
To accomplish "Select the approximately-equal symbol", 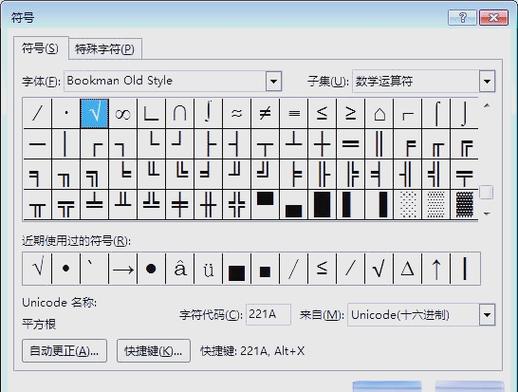I will pyautogui.click(x=237, y=114).
